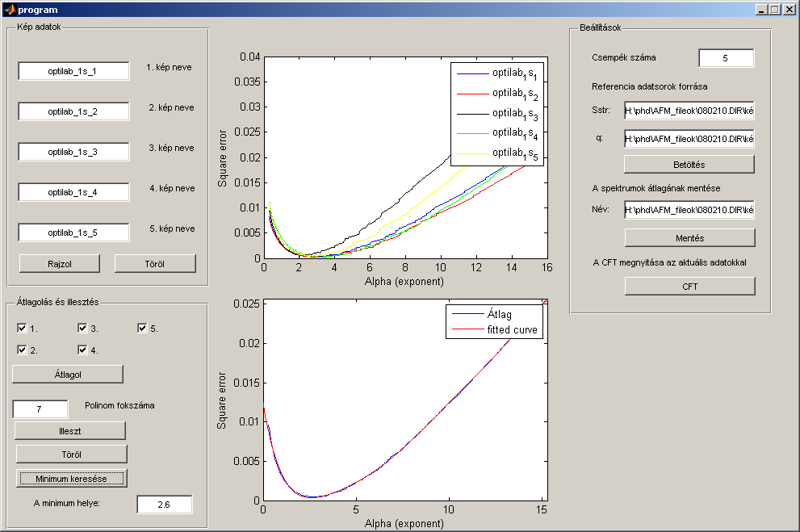Maximize the program window
The height and width of the screenshot is (532, 800).
point(774,9)
